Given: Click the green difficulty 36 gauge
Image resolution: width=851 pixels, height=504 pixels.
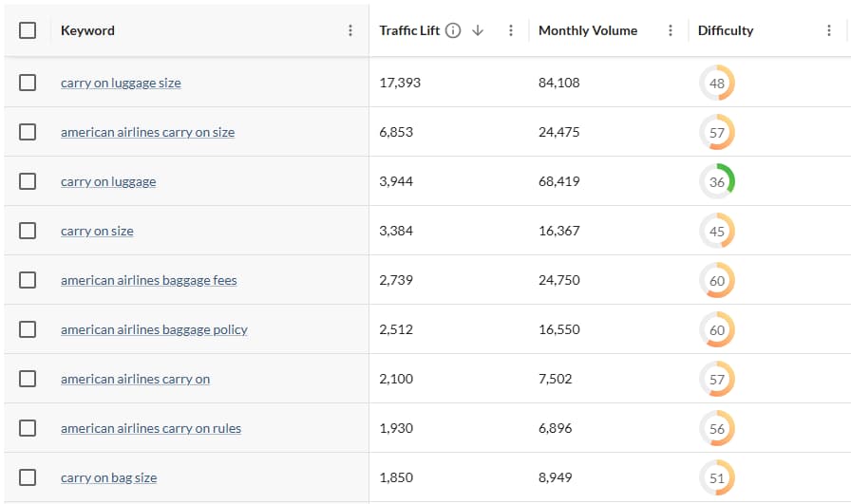Looking at the screenshot, I should (x=717, y=181).
